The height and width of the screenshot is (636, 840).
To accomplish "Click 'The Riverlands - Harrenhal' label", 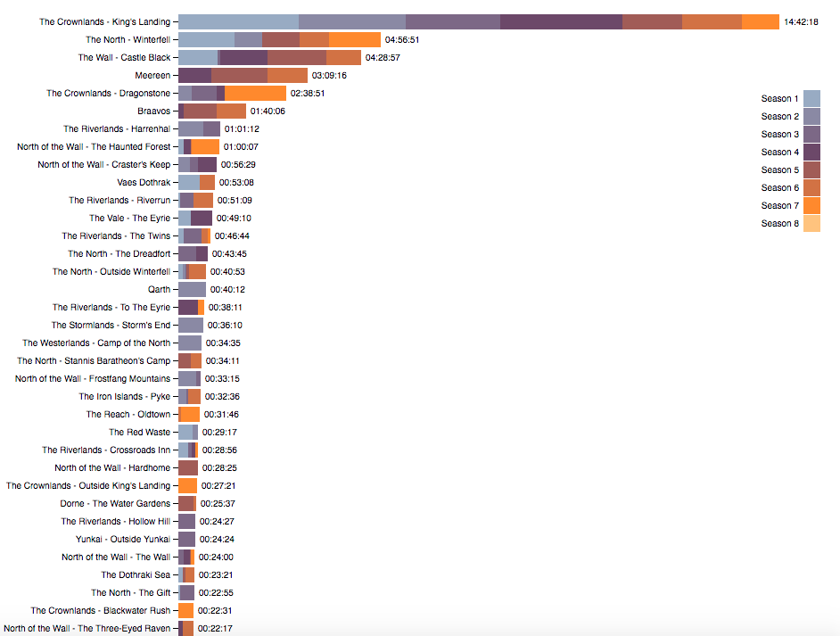I will pos(117,129).
